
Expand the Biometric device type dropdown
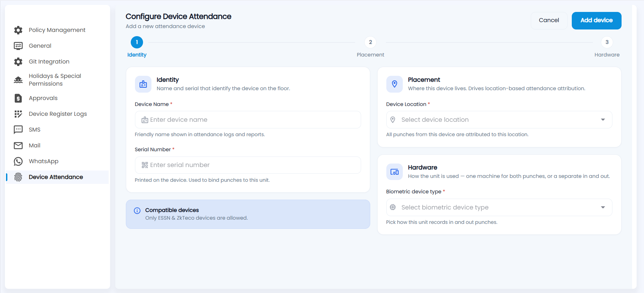coord(499,207)
